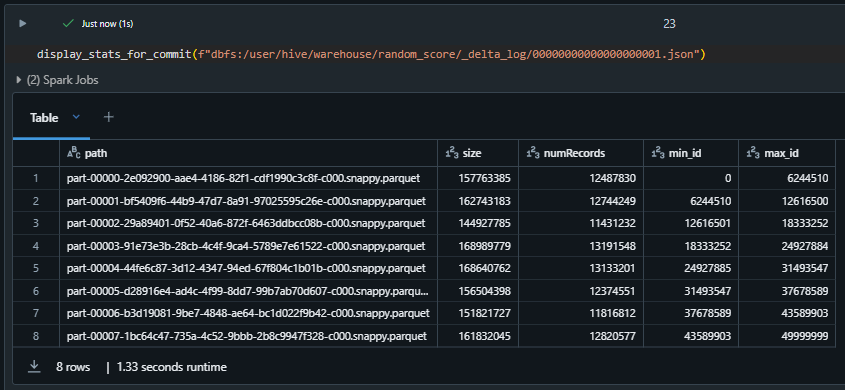Add a new visualization with plus icon

(x=108, y=117)
